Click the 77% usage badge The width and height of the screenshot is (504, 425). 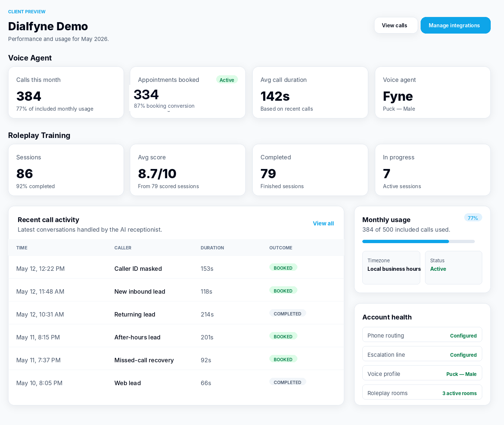[473, 218]
